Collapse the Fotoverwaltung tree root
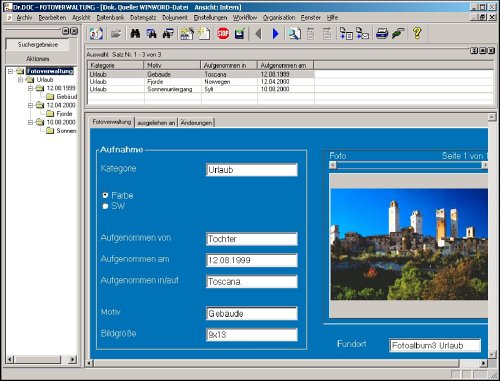The width and height of the screenshot is (500, 381). coord(10,71)
